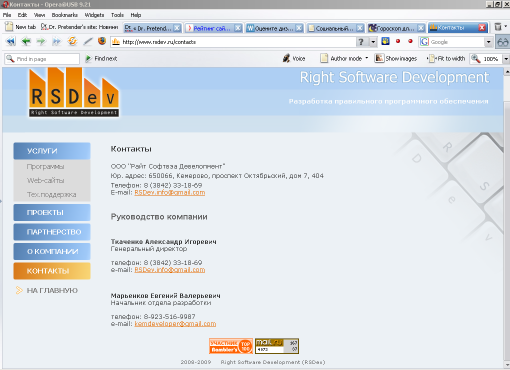The image size is (510, 370).
Task: Toggle Fit to width option
Action: click(x=446, y=59)
